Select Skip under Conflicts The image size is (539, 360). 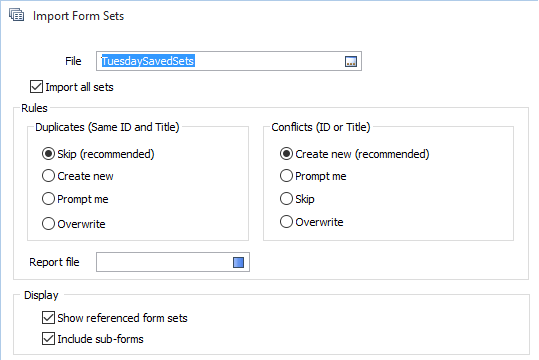(286, 199)
